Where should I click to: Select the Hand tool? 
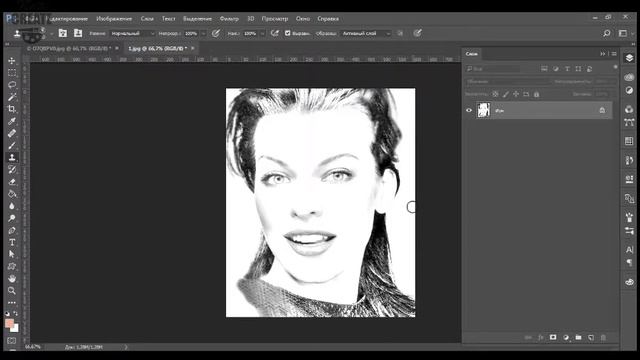[12, 279]
